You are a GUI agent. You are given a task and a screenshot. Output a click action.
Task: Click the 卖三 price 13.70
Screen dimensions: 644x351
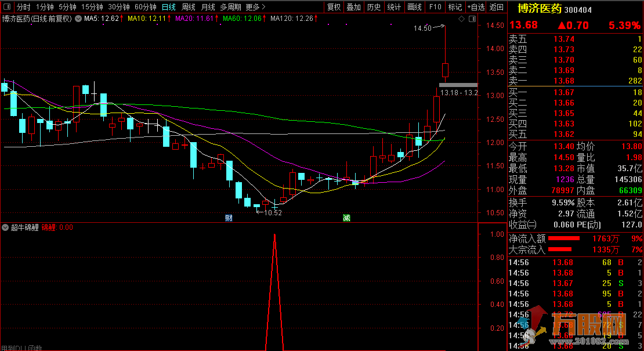point(564,60)
